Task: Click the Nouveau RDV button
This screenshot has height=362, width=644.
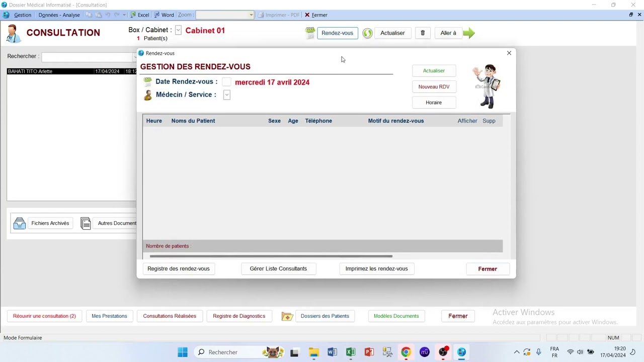Action: tap(434, 87)
